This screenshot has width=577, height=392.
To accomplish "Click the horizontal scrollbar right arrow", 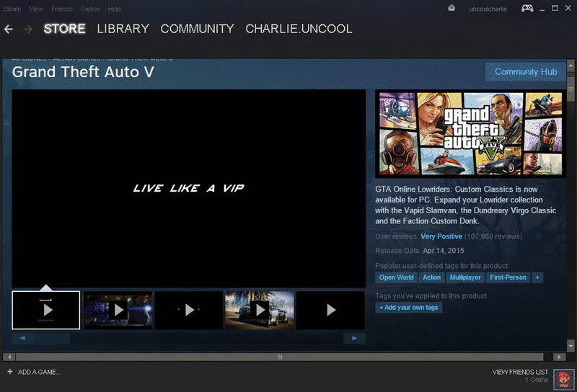I will coord(560,357).
